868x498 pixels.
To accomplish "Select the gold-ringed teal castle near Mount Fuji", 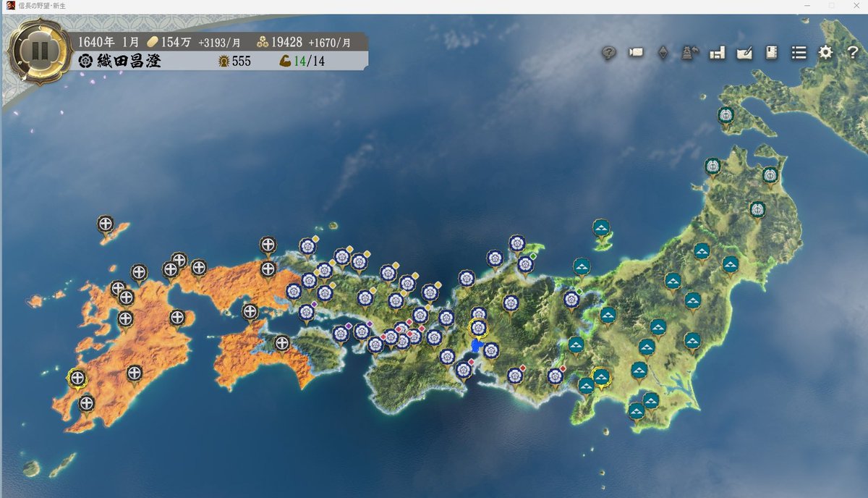I will tap(601, 377).
